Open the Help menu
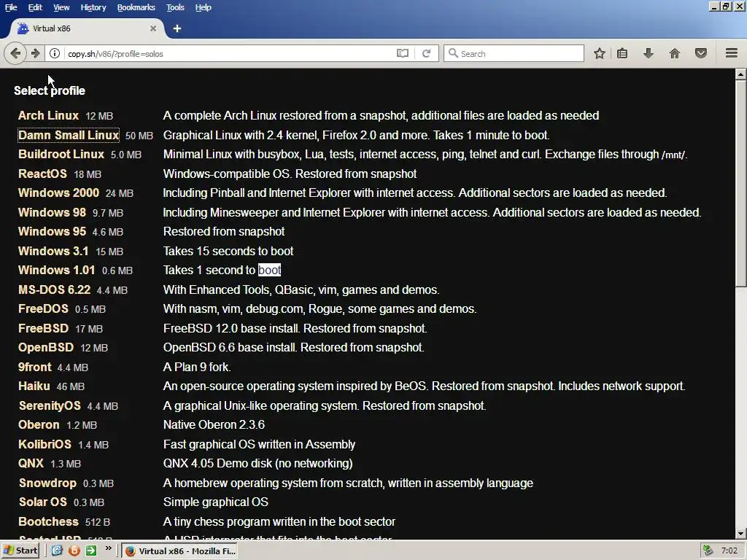The width and height of the screenshot is (747, 560). tap(203, 7)
